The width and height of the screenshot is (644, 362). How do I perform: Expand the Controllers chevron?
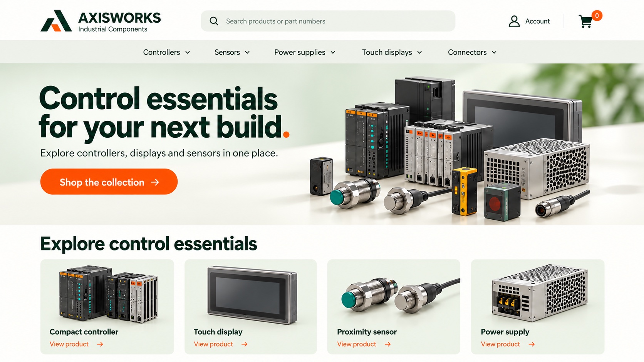point(188,52)
